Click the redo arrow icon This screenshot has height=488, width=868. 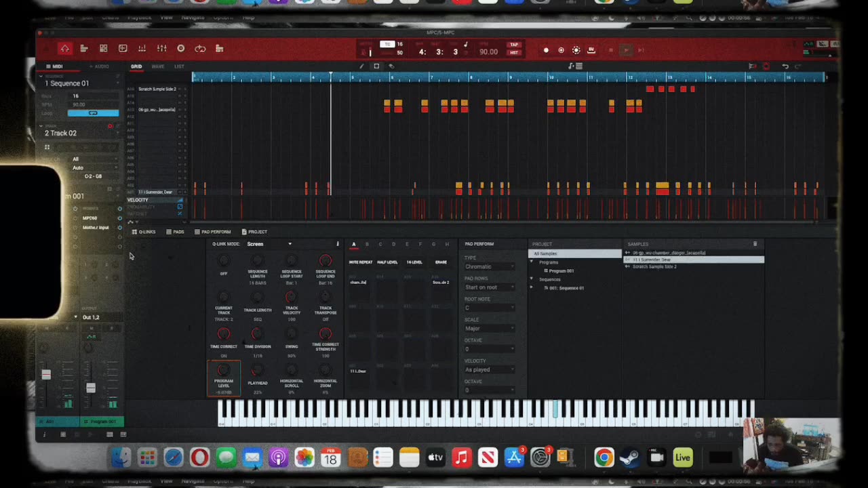797,66
